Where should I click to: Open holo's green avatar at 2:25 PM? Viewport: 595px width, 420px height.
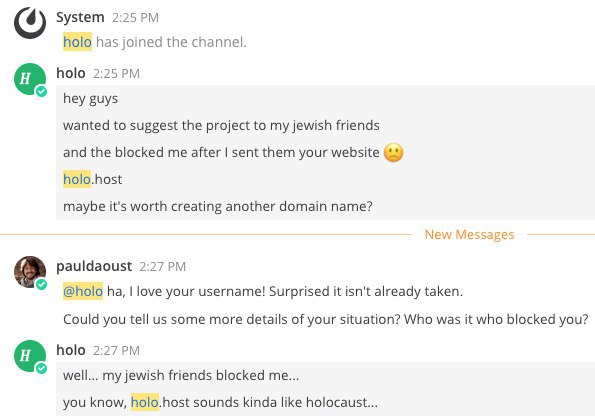point(30,79)
